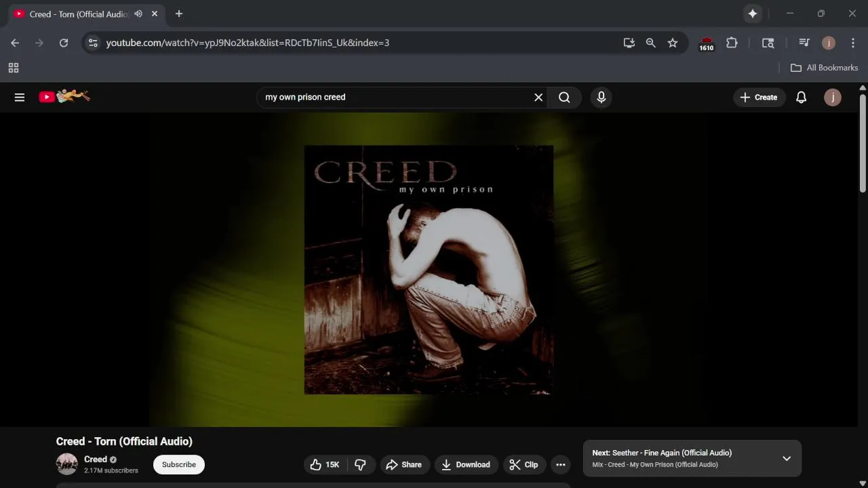Open the Create menu
The image size is (868, 488).
pyautogui.click(x=759, y=97)
